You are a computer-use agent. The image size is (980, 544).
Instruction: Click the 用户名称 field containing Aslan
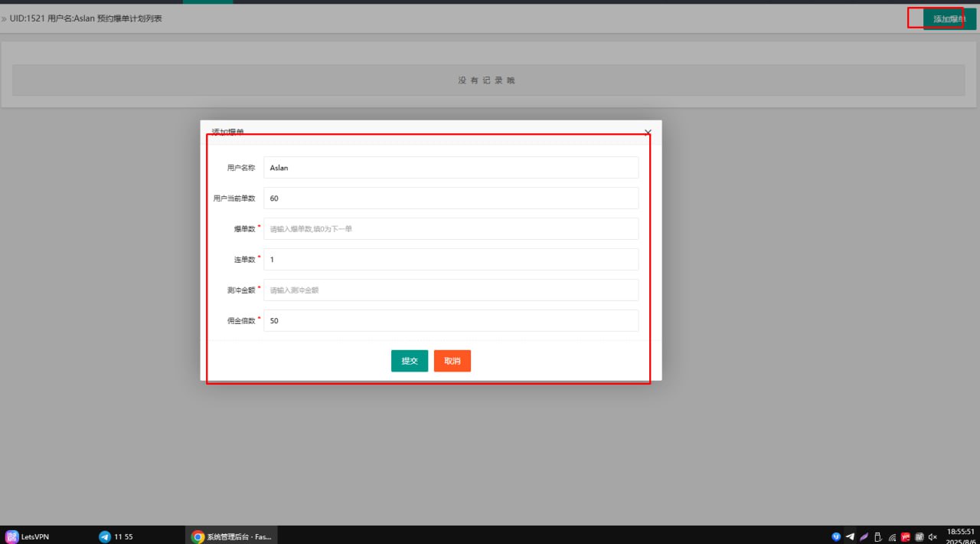pos(450,168)
